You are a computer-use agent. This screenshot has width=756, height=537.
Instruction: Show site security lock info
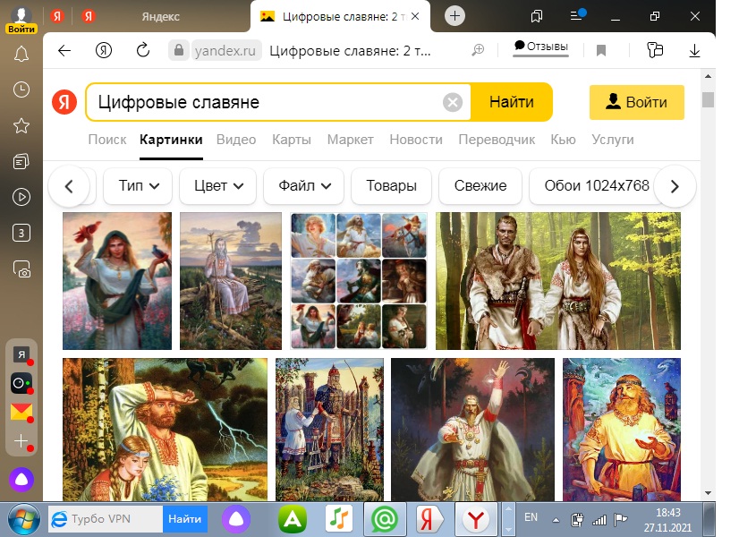tap(178, 50)
